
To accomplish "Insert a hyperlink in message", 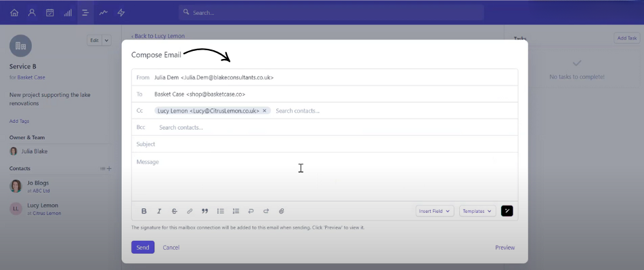I will click(x=190, y=211).
